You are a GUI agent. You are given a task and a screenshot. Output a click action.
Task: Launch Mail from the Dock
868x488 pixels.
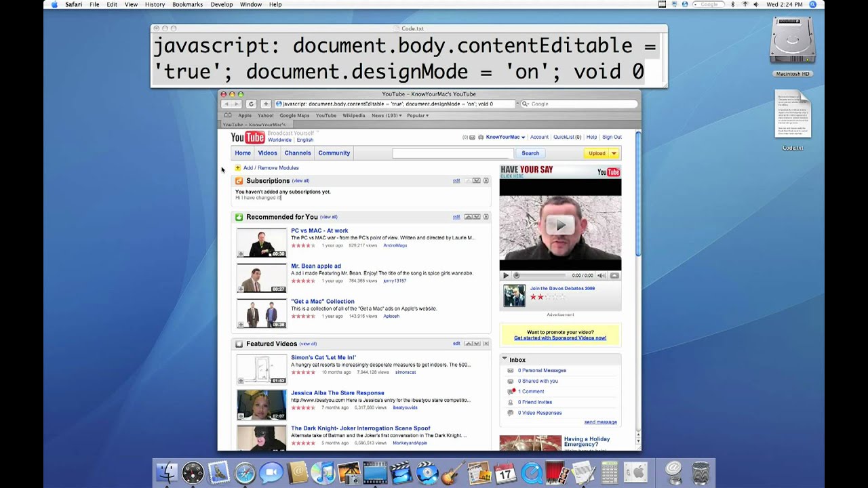pos(219,472)
